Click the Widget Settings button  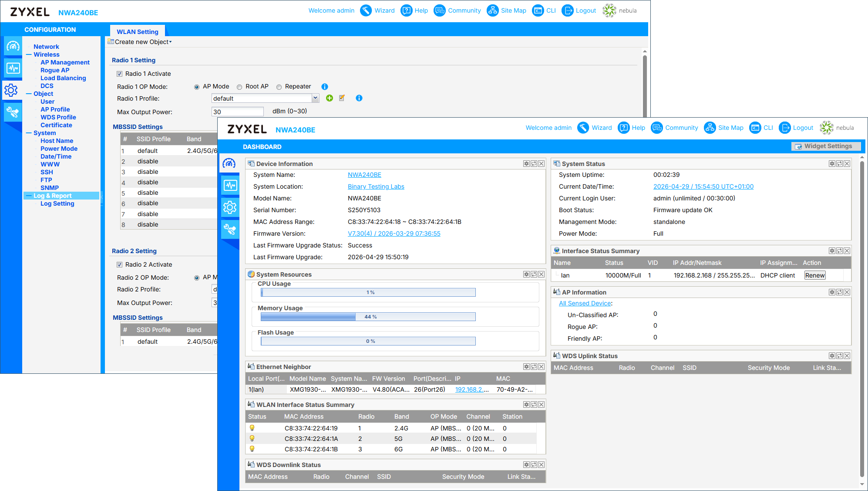[x=826, y=146]
